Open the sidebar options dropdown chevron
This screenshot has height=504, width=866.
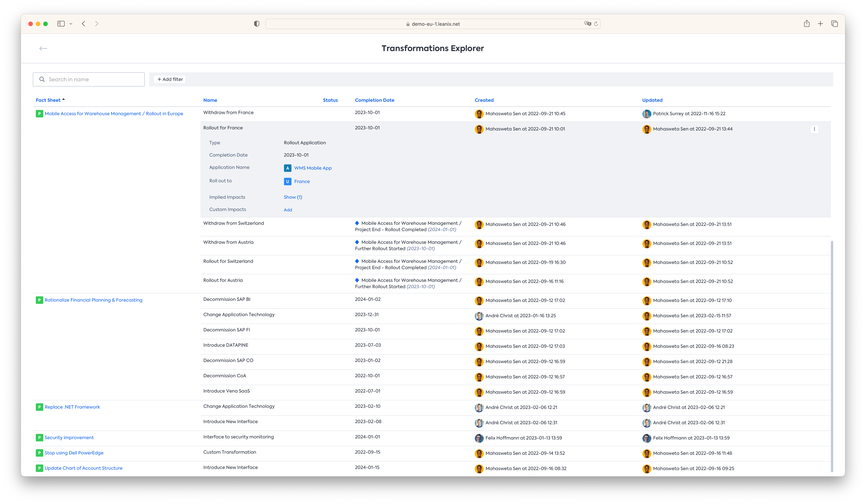(x=71, y=24)
